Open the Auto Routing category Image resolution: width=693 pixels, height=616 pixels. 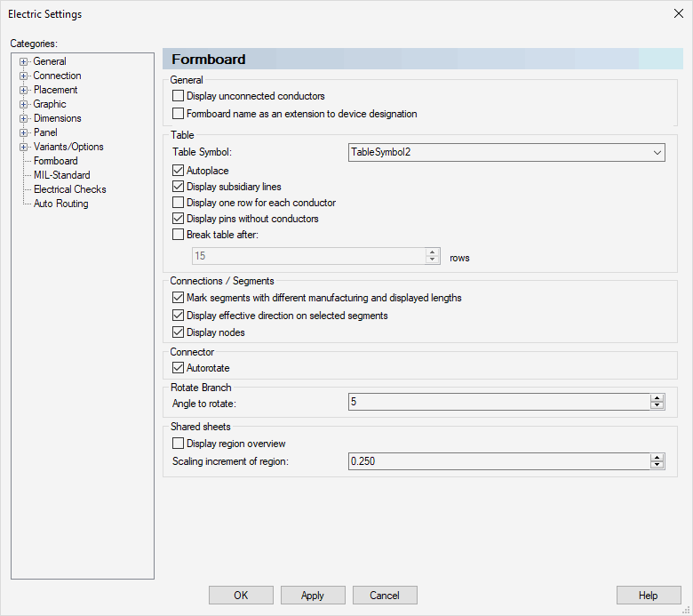point(60,204)
